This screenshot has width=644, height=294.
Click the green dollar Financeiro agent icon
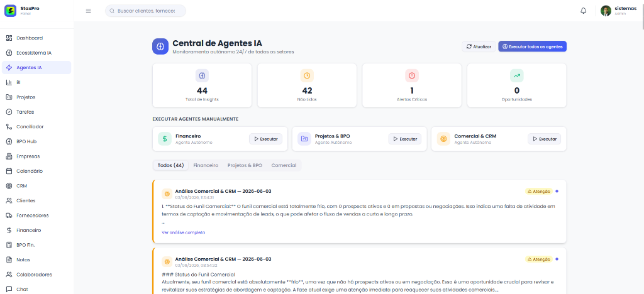tap(165, 139)
